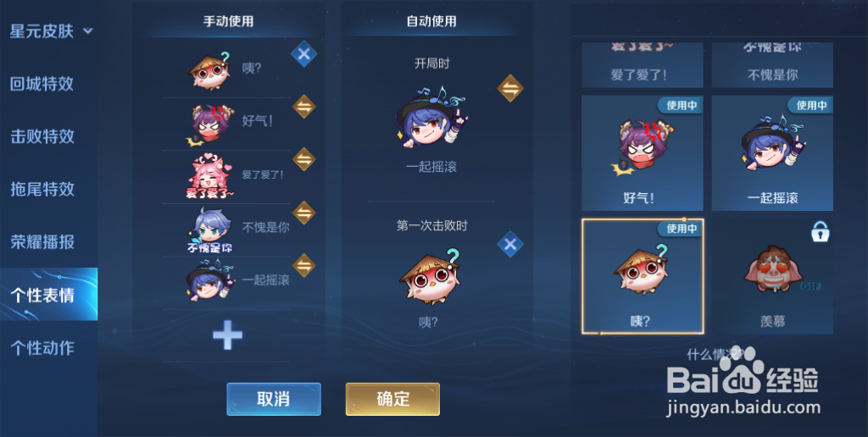Expand the 星元皮肤 dropdown arrow
Viewport: 868px width, 437px height.
(88, 31)
